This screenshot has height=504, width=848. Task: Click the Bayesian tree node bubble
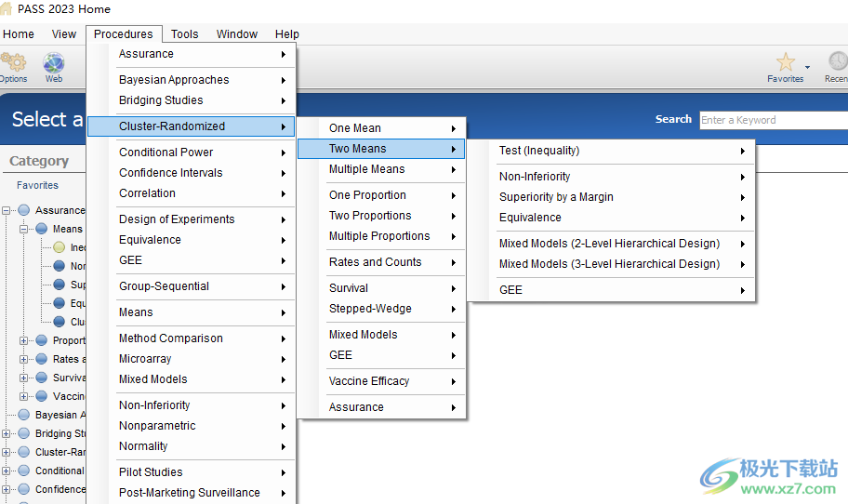pos(24,415)
